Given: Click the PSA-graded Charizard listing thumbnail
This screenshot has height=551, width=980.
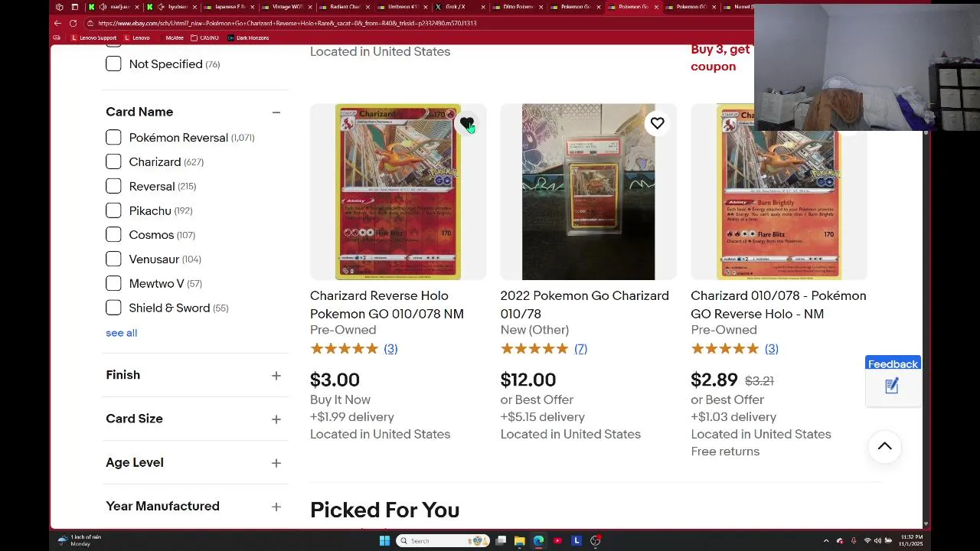Looking at the screenshot, I should coord(588,192).
